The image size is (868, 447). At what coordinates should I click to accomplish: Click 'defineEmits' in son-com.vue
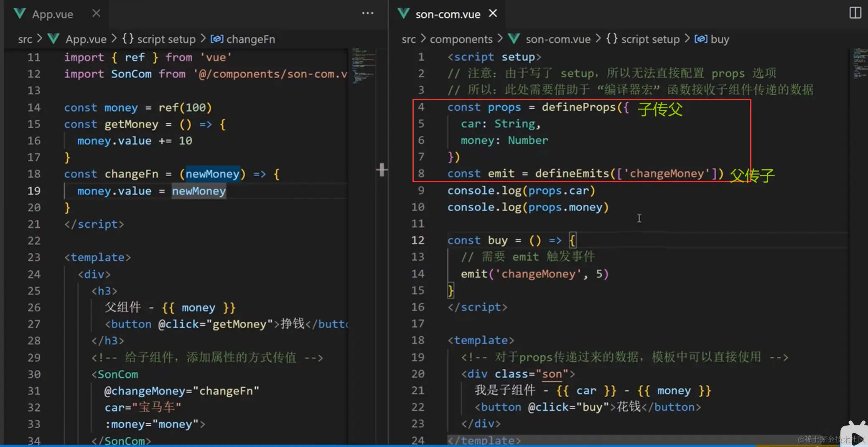(x=572, y=174)
